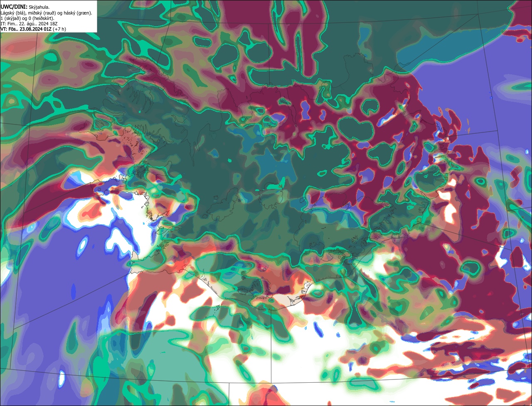
Task: Click the 'UWC/DINI: Skýjahula.' title text
Action: [x=25, y=7]
